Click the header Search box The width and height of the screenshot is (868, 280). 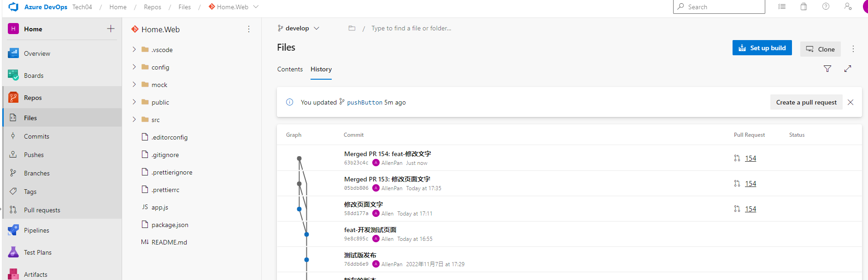[719, 6]
